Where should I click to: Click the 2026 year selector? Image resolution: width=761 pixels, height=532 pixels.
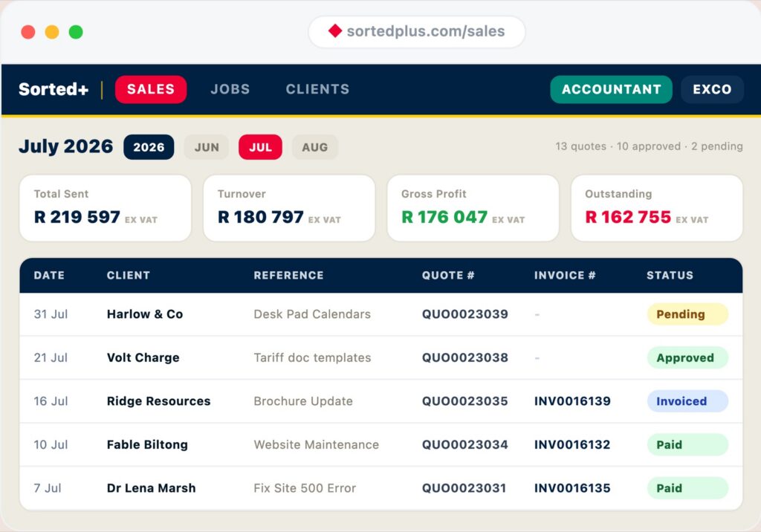(x=149, y=147)
